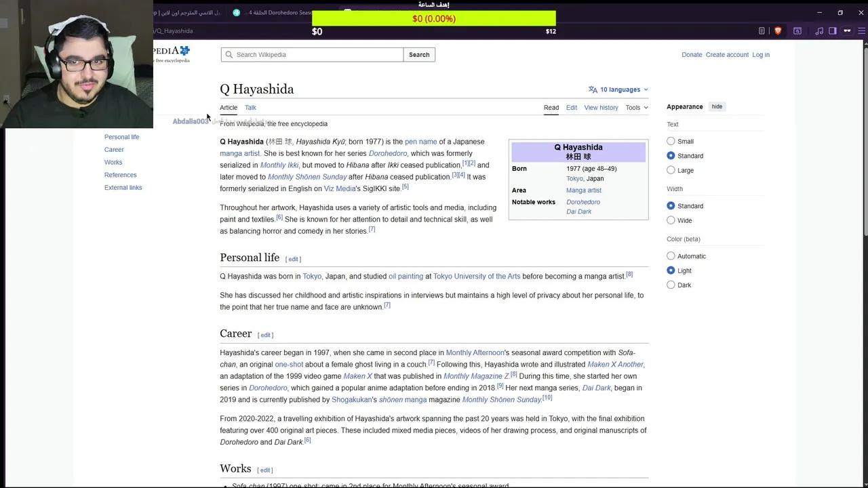Screen dimensions: 868x488
Task: Select Wide width option
Action: coord(671,220)
